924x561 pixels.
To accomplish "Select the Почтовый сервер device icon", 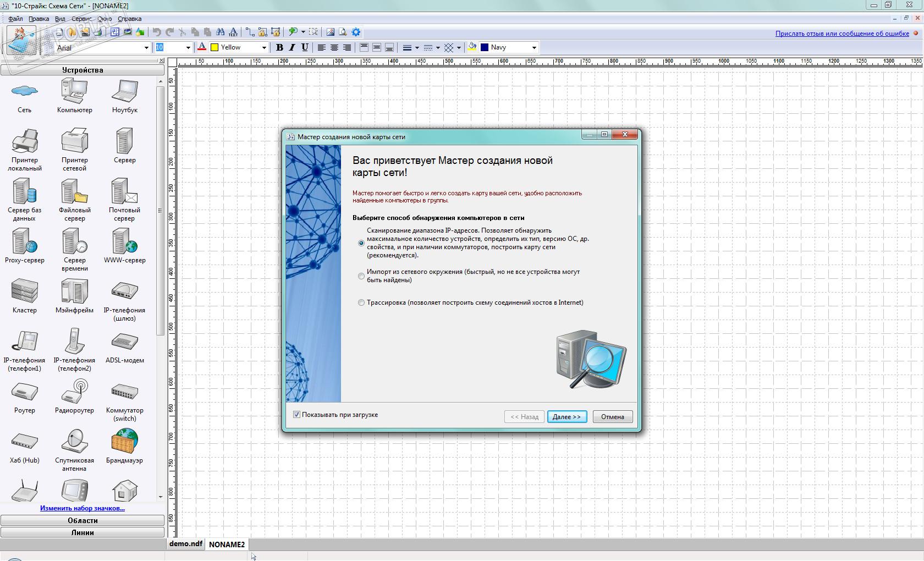I will click(125, 191).
